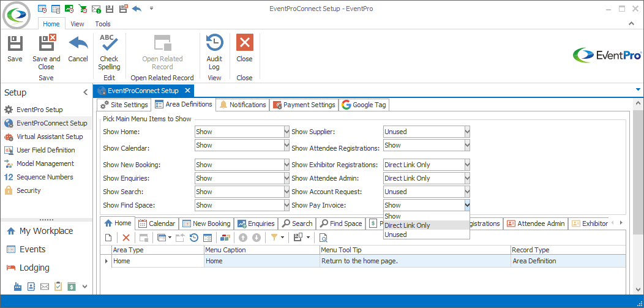Open the EventPro application menu logo

(17, 15)
